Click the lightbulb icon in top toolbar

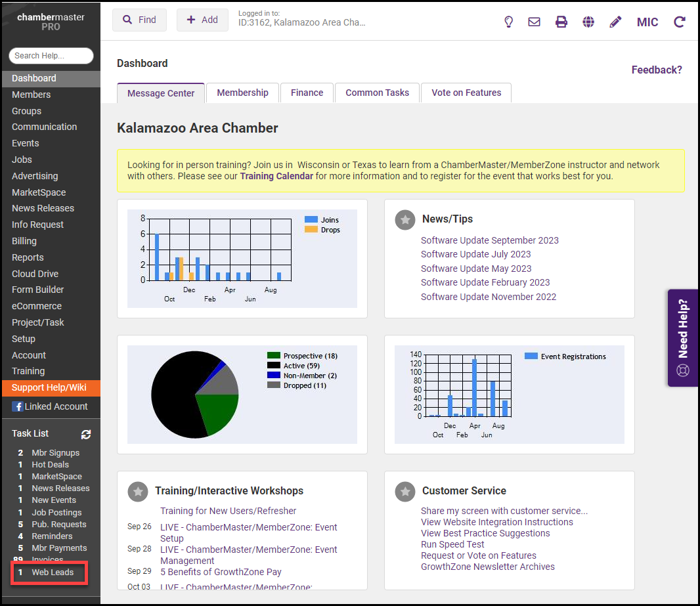point(508,22)
